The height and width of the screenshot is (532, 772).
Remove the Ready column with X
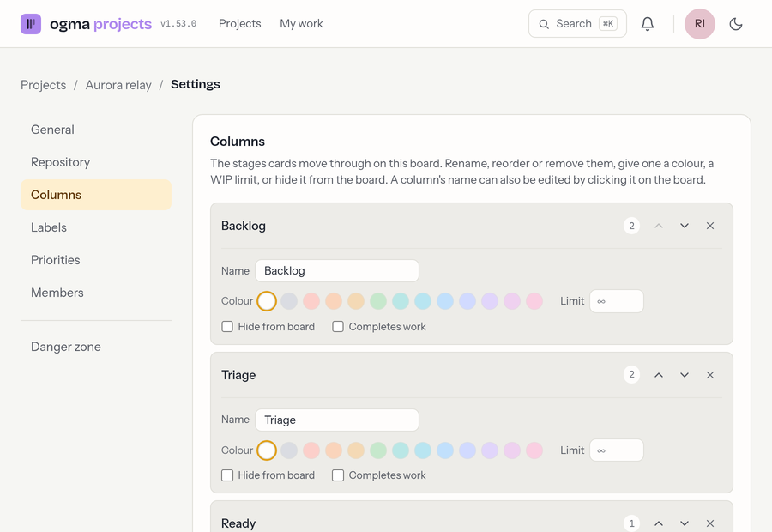pyautogui.click(x=710, y=523)
